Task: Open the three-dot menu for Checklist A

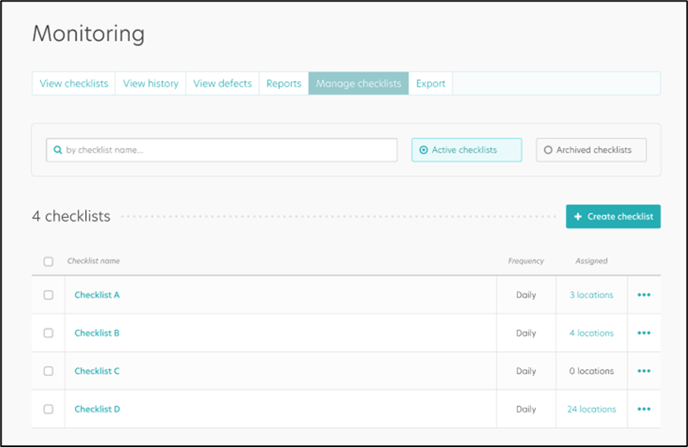Action: pos(644,295)
